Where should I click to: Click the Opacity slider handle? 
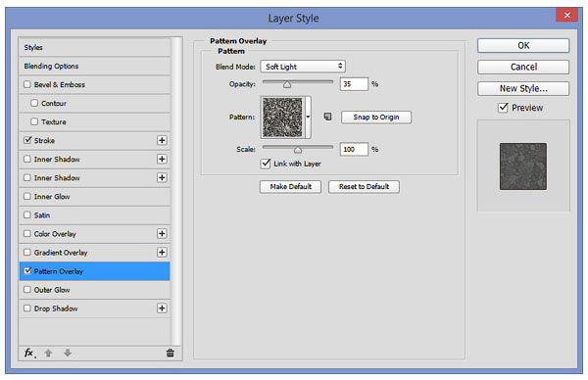click(x=287, y=84)
